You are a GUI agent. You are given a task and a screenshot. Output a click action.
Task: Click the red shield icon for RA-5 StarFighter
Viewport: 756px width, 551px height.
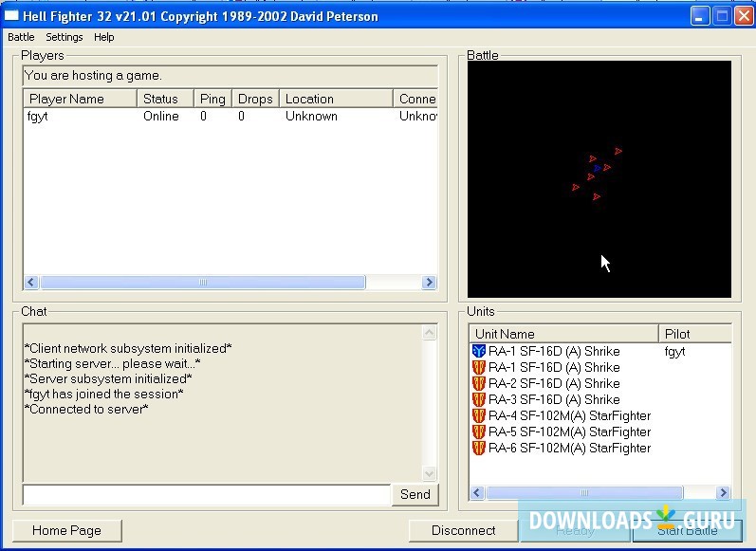478,432
